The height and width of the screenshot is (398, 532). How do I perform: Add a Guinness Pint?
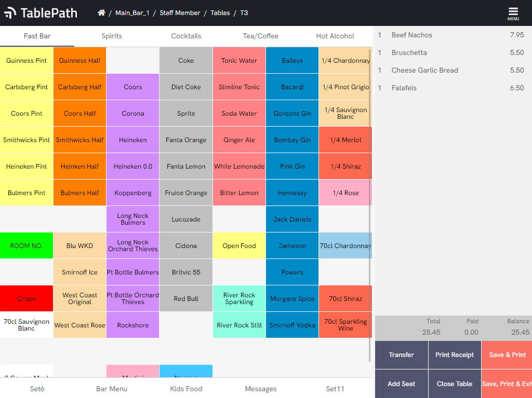(x=26, y=60)
